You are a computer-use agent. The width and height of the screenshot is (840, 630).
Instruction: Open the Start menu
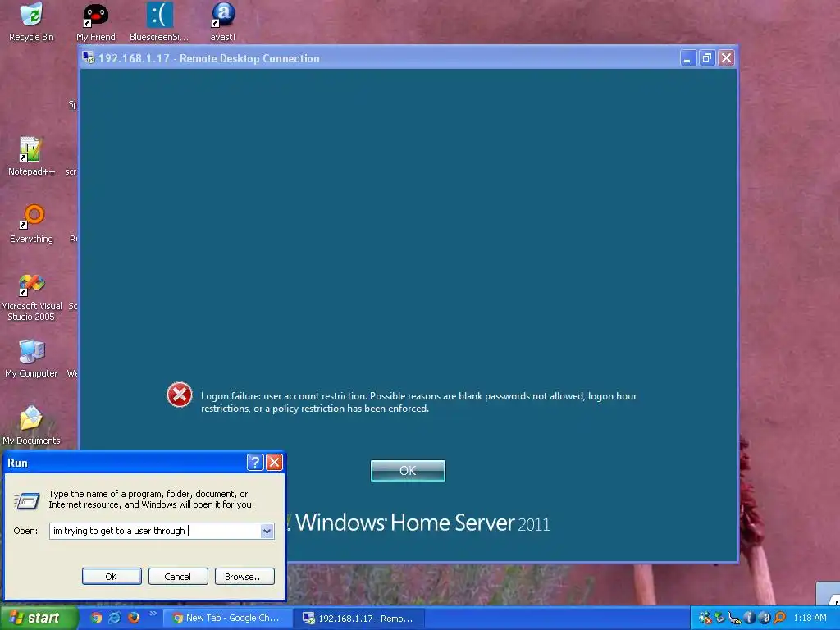tap(38, 619)
